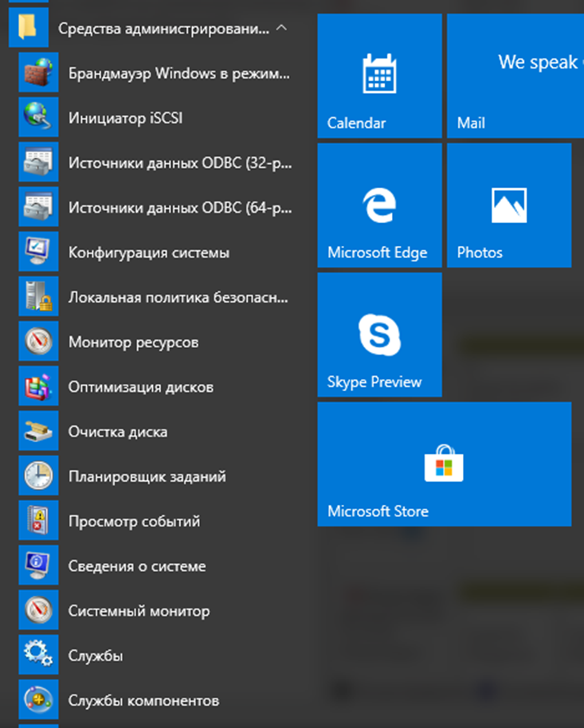Click the Средства администрировани... folder label
Image resolution: width=584 pixels, height=728 pixels.
[x=163, y=29]
